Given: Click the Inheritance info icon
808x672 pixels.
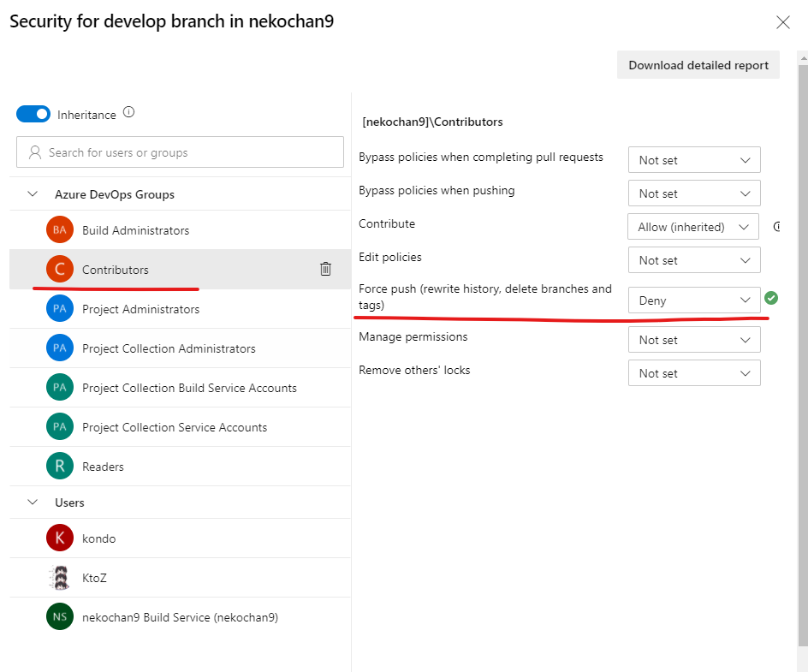Looking at the screenshot, I should coord(129,112).
